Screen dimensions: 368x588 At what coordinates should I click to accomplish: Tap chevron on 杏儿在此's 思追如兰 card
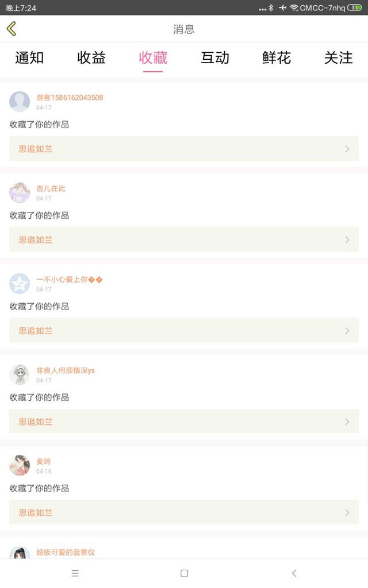pos(347,239)
